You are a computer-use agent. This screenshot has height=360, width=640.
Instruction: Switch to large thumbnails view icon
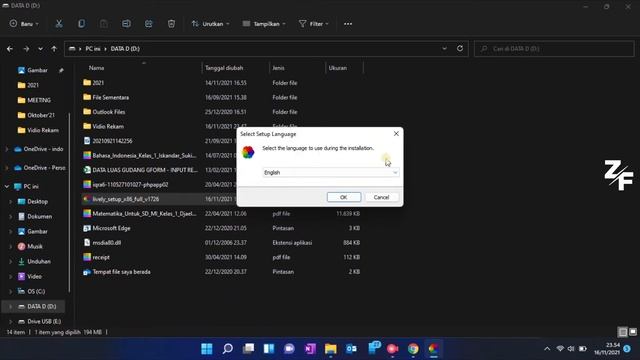click(x=633, y=332)
